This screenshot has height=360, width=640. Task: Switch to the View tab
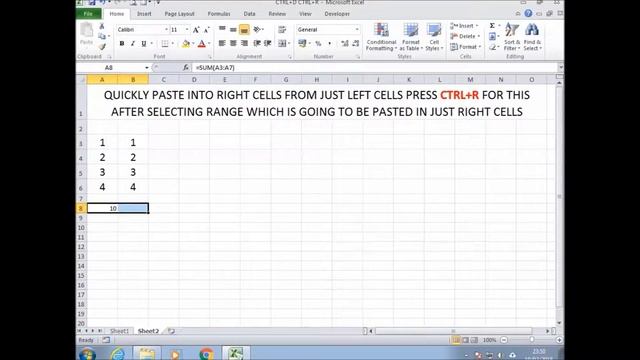(x=305, y=14)
